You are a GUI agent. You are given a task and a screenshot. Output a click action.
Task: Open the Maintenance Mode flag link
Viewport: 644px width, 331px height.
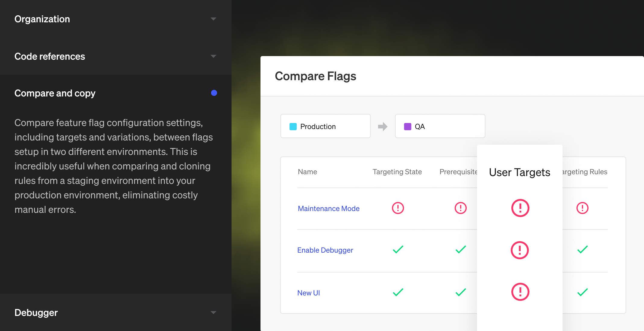pos(328,209)
